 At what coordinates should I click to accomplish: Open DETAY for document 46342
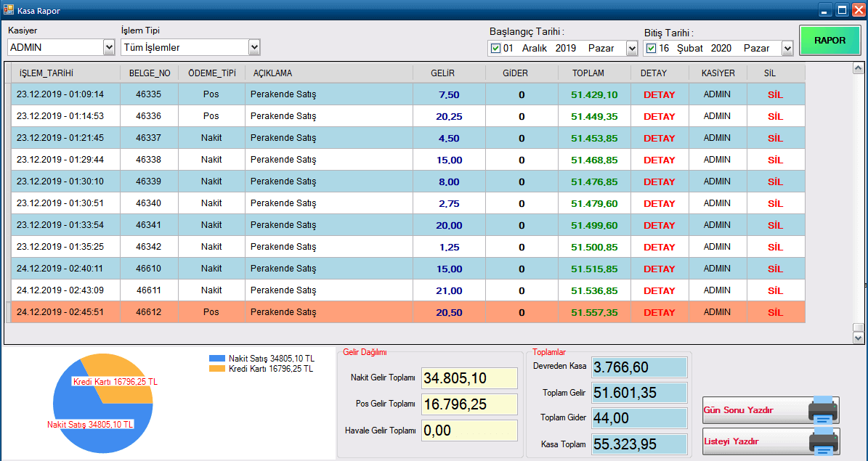pyautogui.click(x=660, y=247)
